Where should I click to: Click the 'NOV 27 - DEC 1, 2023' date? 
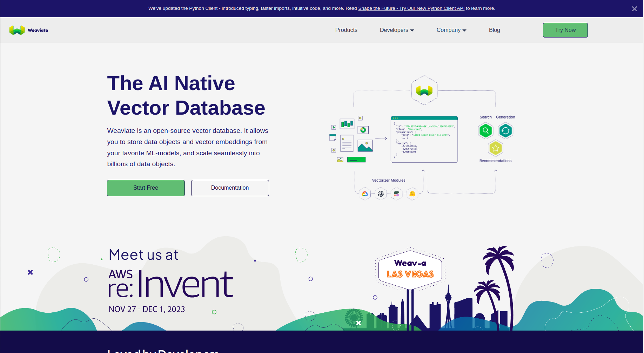coord(147,309)
